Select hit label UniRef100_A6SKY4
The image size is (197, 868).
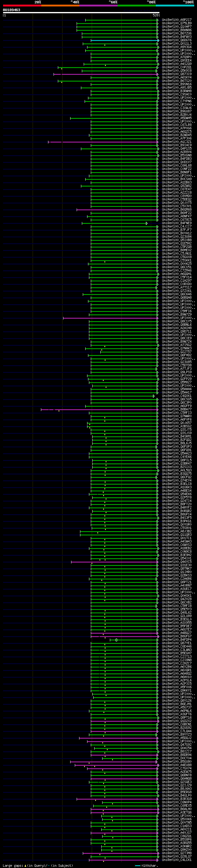tap(177, 78)
